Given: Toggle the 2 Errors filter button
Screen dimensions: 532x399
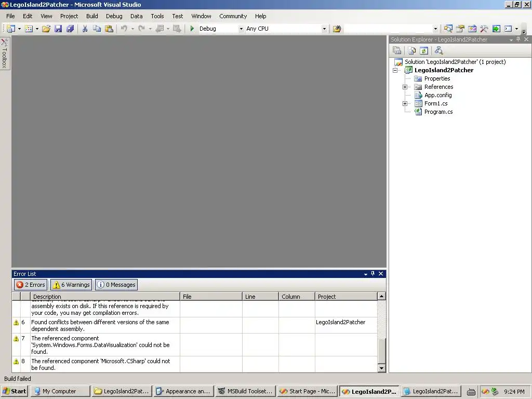Looking at the screenshot, I should click(x=31, y=285).
